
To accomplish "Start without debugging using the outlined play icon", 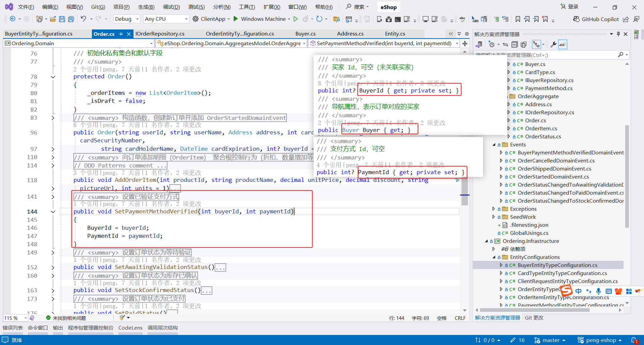I will [x=296, y=19].
